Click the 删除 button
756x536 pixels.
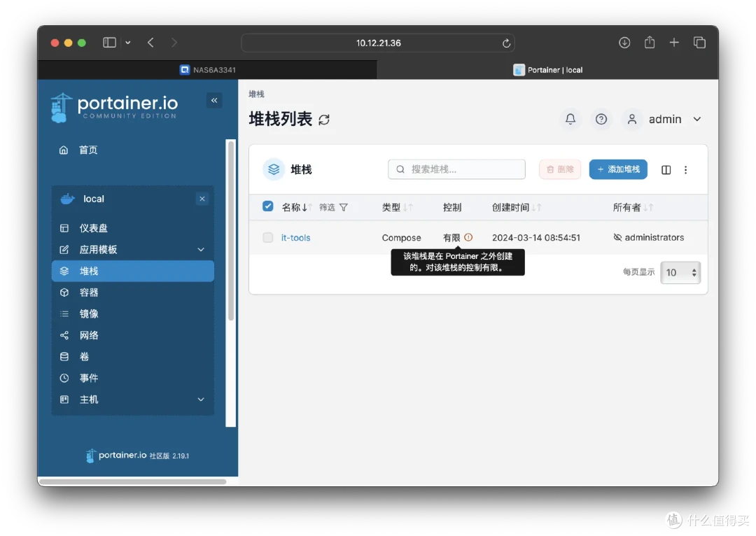(560, 169)
